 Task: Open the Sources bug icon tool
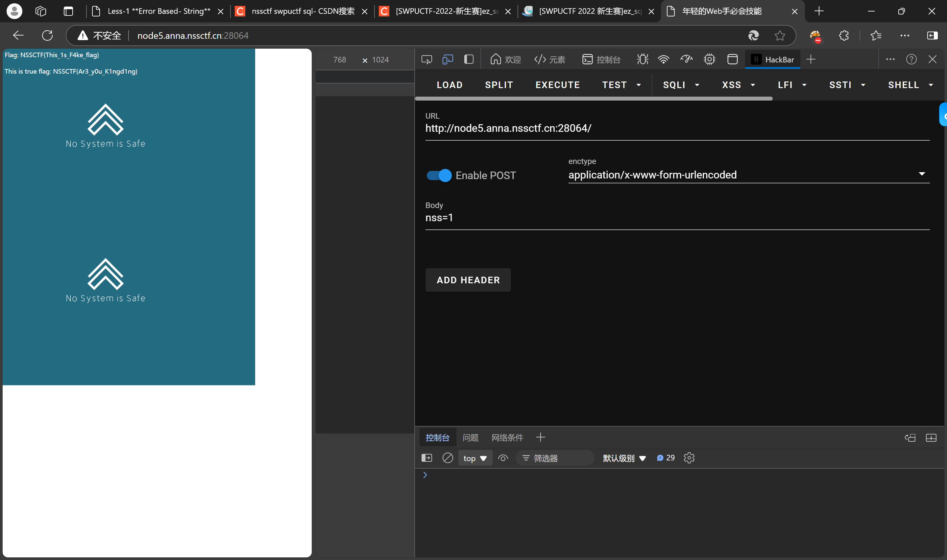[x=643, y=59]
